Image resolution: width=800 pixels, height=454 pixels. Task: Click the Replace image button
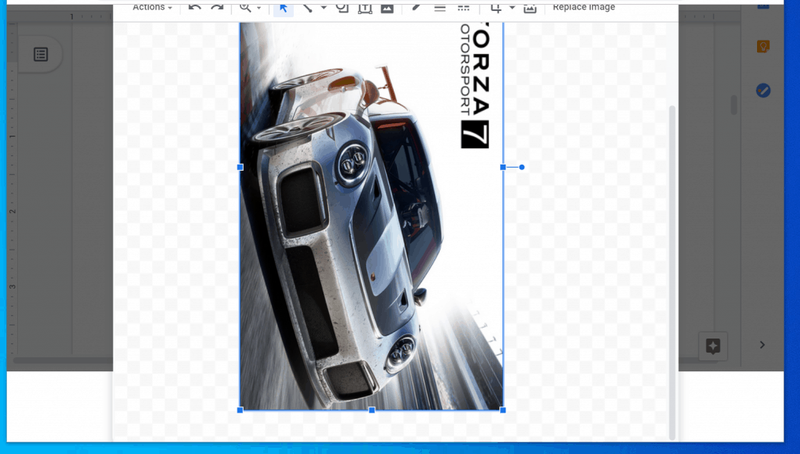[584, 7]
